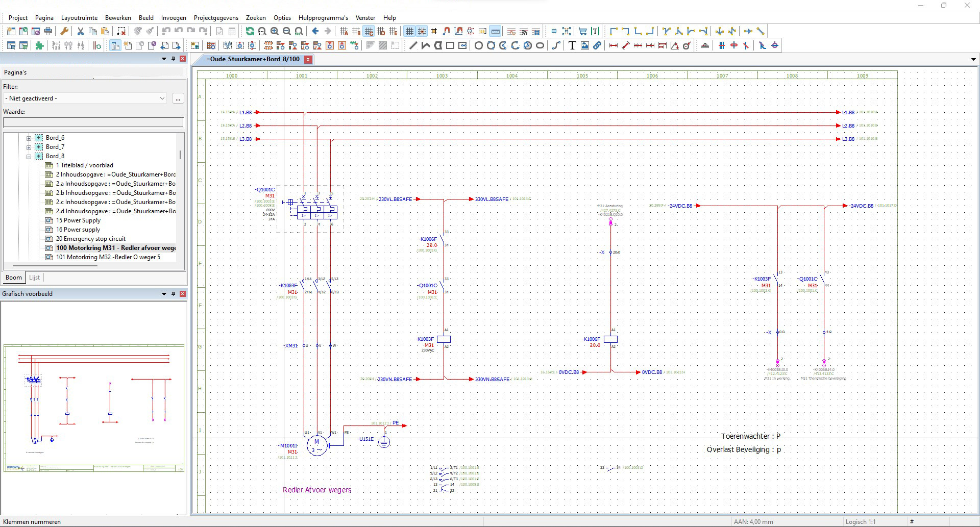Screen dimensions: 980x527
Task: Toggle the object snap button
Action: coord(422,32)
